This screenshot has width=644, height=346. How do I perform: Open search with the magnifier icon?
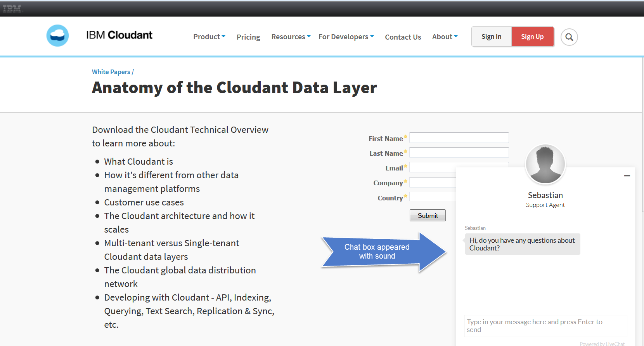[x=569, y=37]
